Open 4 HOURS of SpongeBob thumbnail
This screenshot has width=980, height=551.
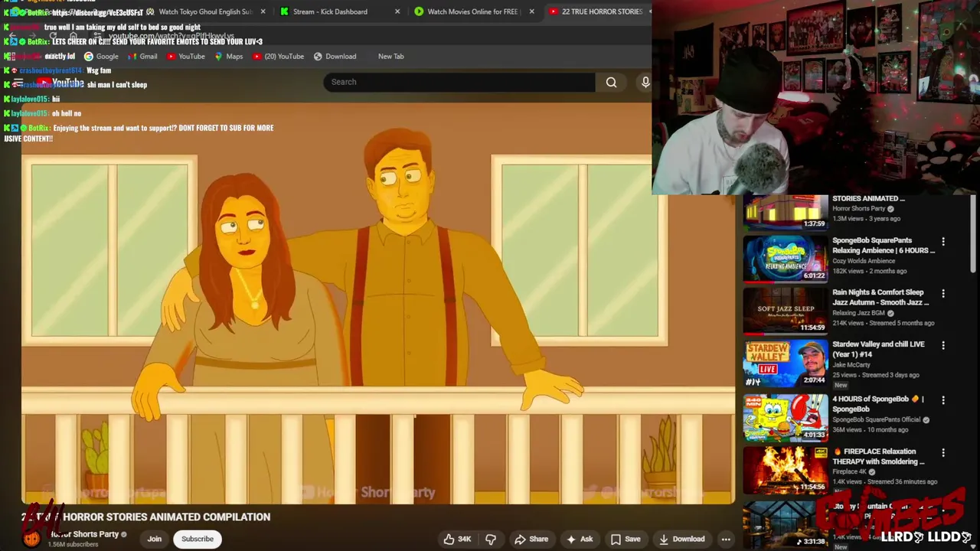[786, 417]
